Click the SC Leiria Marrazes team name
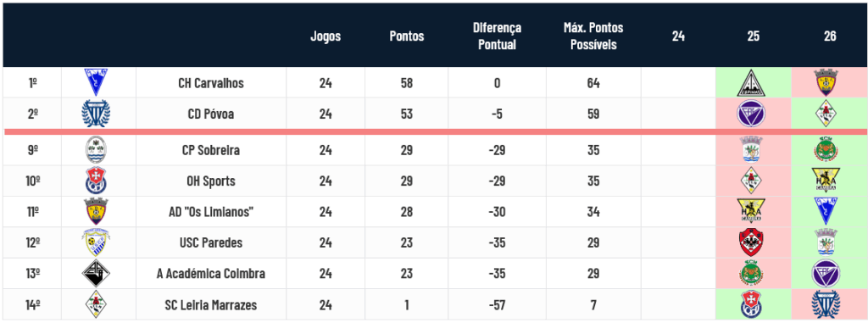The image size is (868, 323). tap(211, 304)
